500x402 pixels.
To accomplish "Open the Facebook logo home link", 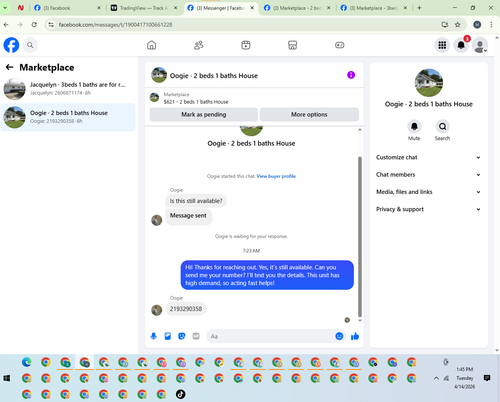I will [11, 45].
